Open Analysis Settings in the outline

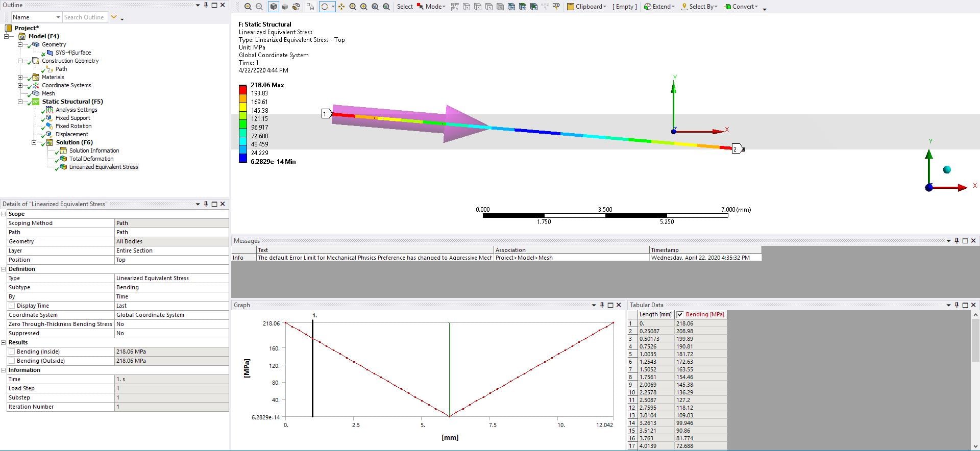pyautogui.click(x=76, y=110)
